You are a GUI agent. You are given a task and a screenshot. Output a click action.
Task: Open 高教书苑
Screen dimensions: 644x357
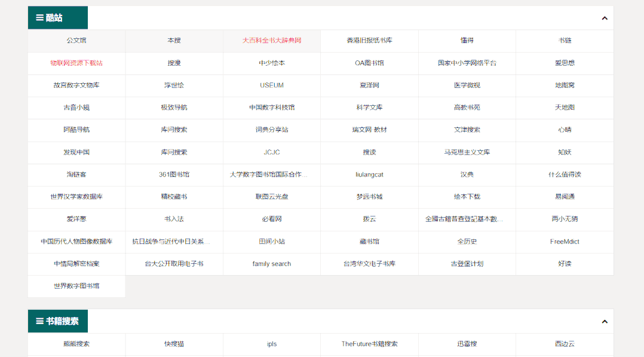(x=467, y=108)
